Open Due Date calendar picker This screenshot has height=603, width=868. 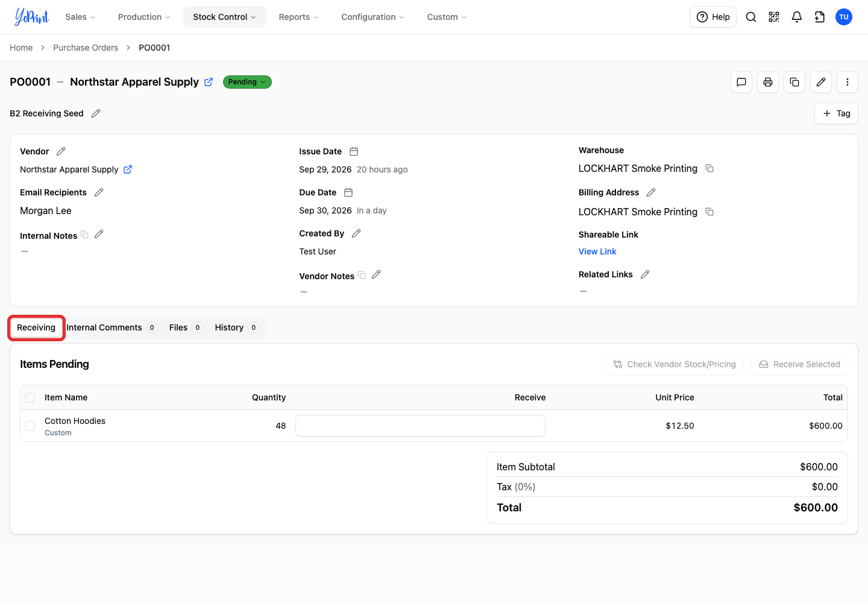(x=348, y=192)
